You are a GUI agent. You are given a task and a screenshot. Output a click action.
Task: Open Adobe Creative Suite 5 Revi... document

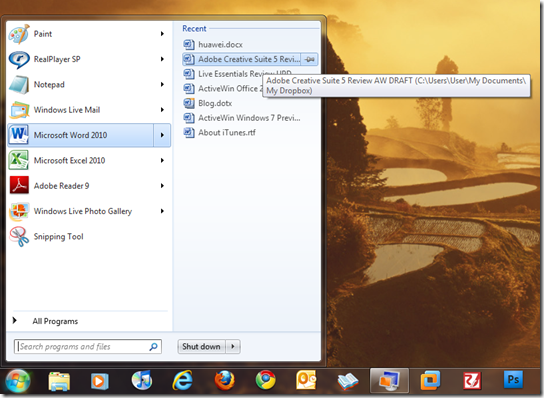coord(241,59)
